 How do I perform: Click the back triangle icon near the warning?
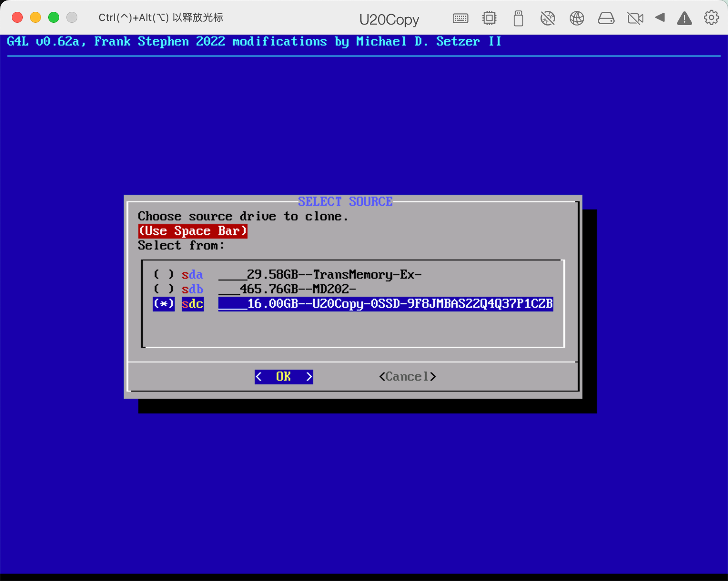coord(660,18)
